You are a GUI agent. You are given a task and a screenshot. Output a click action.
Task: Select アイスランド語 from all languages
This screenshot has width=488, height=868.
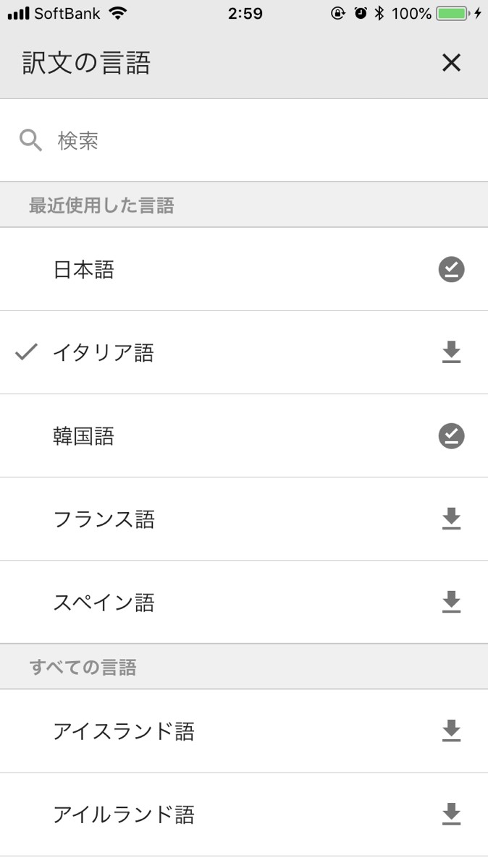[x=124, y=732]
